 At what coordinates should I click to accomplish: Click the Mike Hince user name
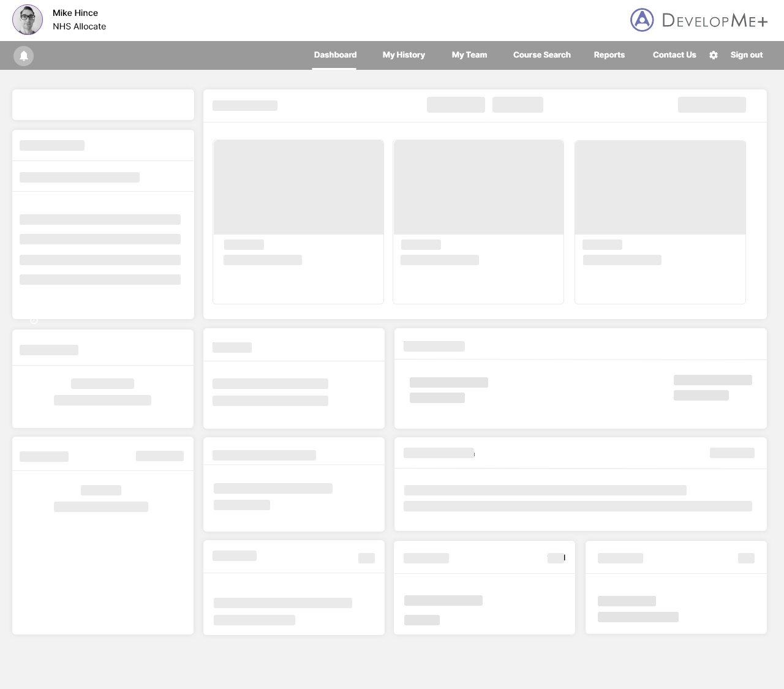(x=75, y=13)
